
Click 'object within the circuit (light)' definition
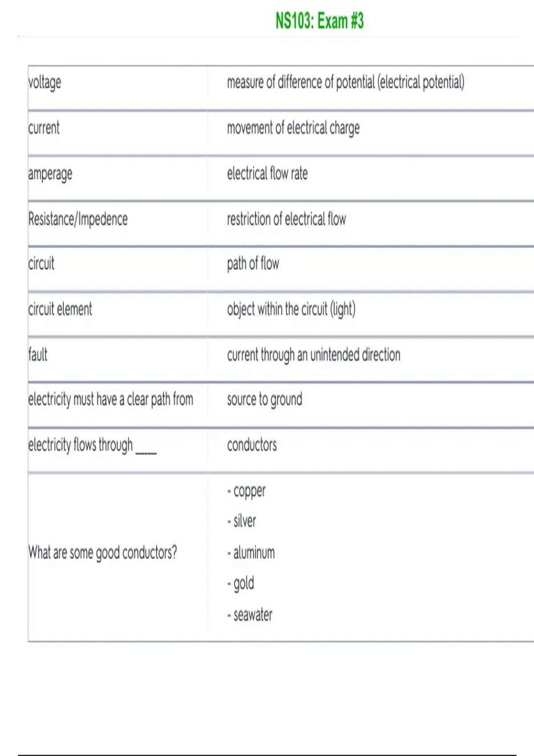point(291,310)
